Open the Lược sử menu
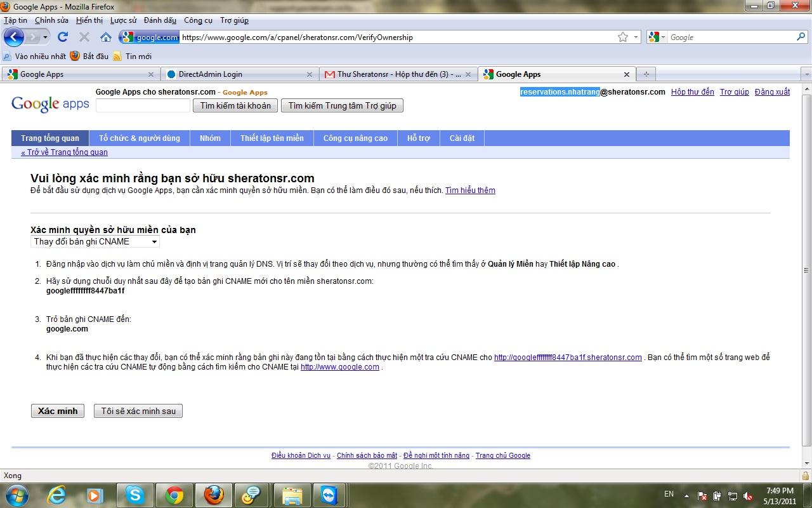Viewport: 812px width, 508px height. tap(123, 20)
